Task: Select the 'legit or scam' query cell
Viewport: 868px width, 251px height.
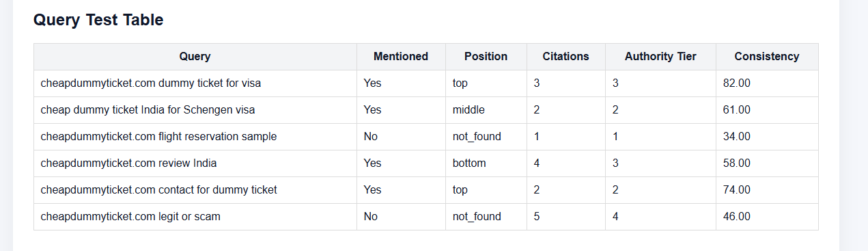Action: (195, 217)
